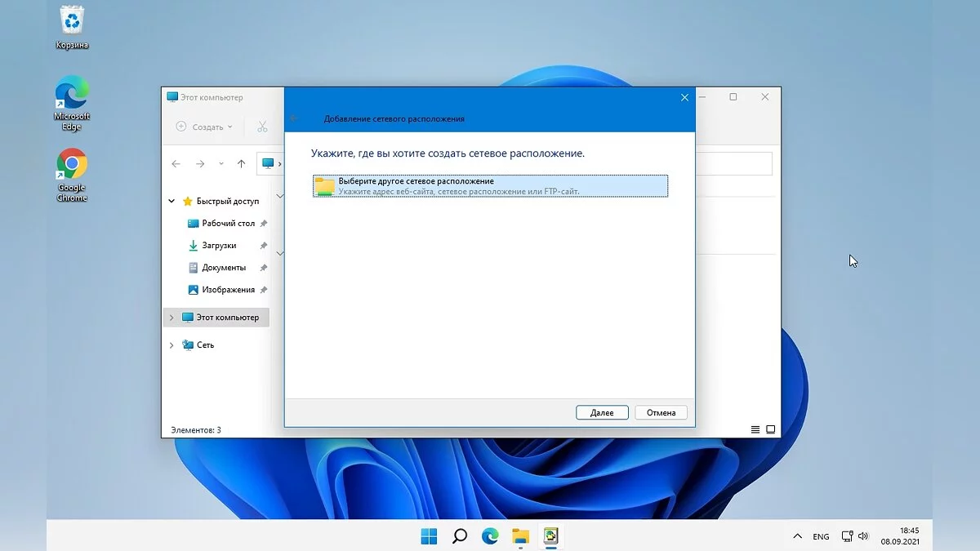Expand the Этот компьютер tree node
980x551 pixels.
[171, 318]
